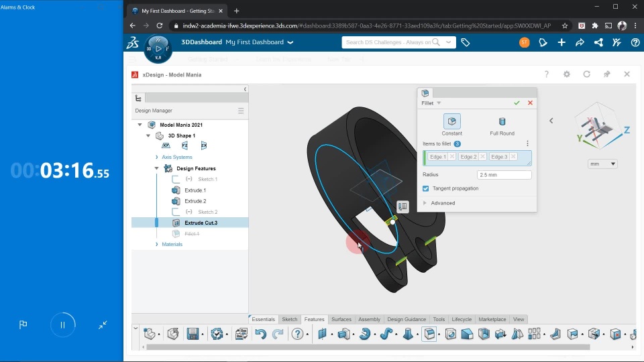
Task: Click stopwatch lap flag icon
Action: (23, 324)
